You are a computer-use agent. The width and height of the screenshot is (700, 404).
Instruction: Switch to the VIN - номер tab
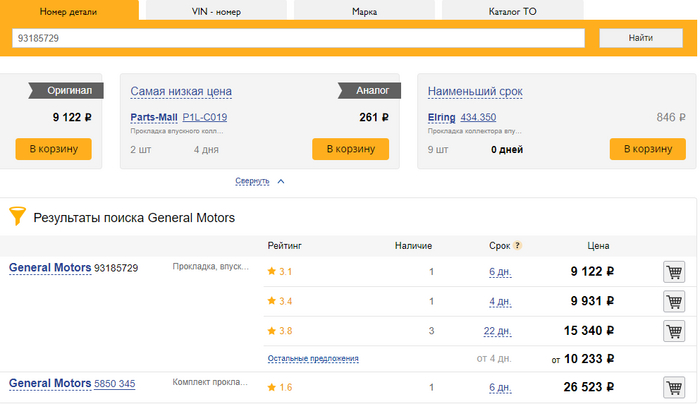[x=216, y=11]
